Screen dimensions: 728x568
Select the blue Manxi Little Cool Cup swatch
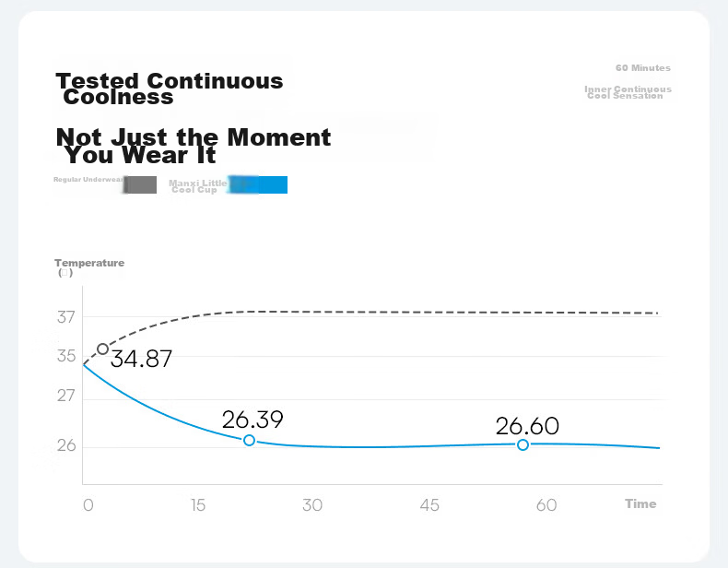pos(258,184)
